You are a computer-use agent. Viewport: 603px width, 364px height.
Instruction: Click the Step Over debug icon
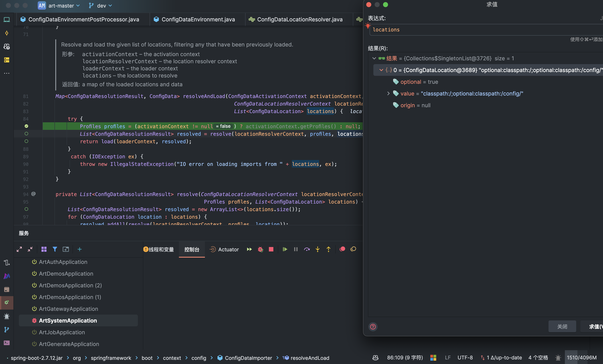307,249
